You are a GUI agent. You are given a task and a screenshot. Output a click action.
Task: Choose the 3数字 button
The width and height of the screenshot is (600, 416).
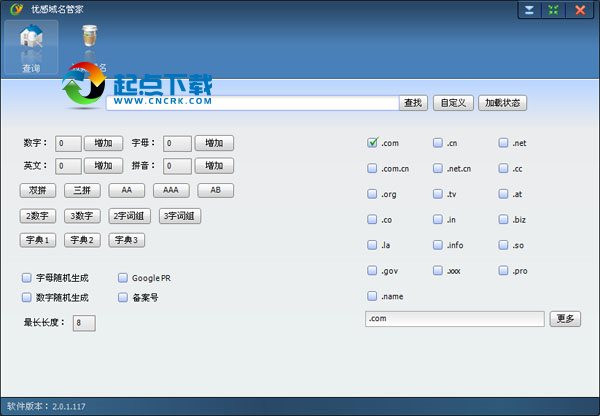tap(82, 216)
